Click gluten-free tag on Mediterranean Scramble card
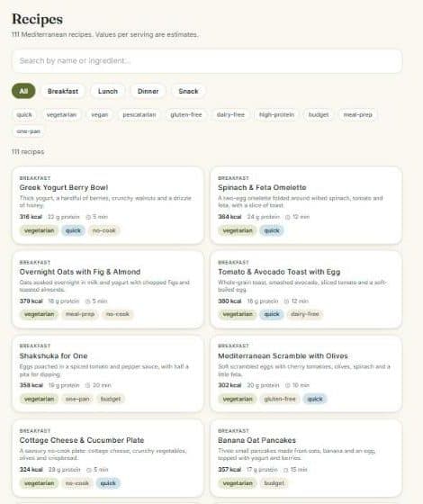 tap(280, 399)
